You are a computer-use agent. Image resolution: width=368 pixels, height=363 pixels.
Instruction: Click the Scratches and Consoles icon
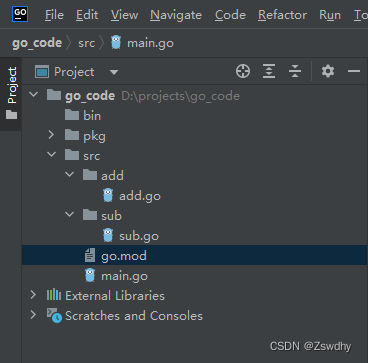point(54,315)
